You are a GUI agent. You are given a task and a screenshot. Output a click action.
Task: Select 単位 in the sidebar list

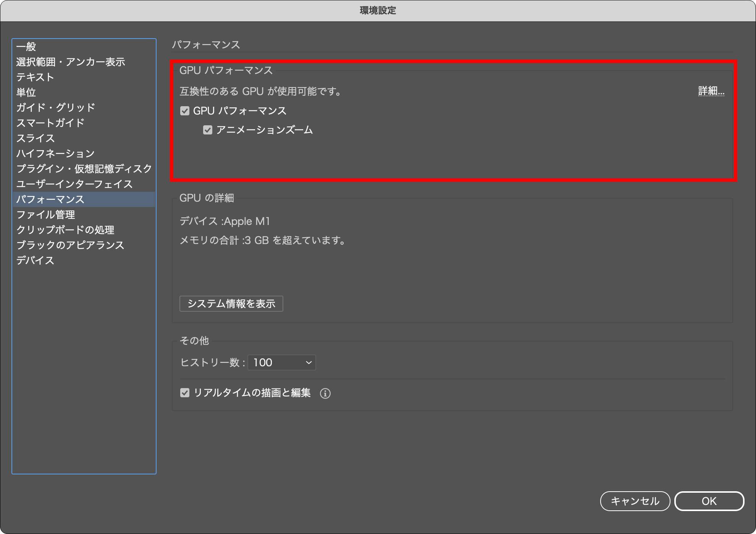pyautogui.click(x=26, y=92)
